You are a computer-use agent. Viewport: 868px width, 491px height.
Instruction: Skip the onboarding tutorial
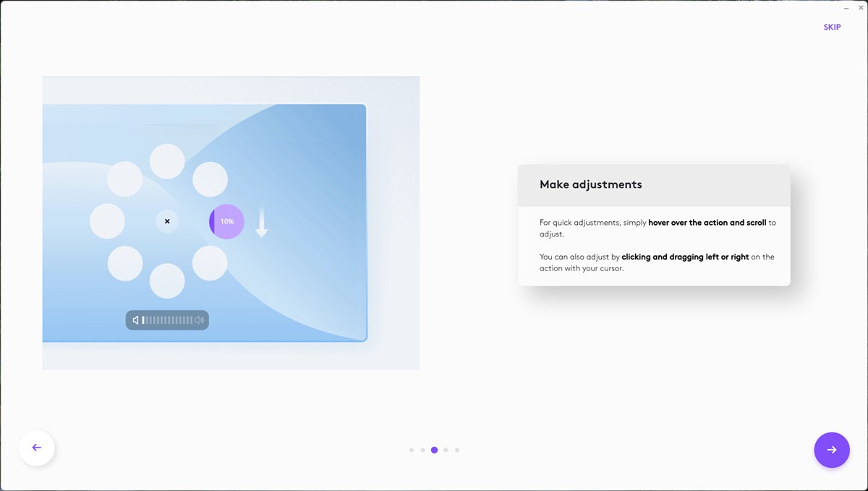(832, 27)
